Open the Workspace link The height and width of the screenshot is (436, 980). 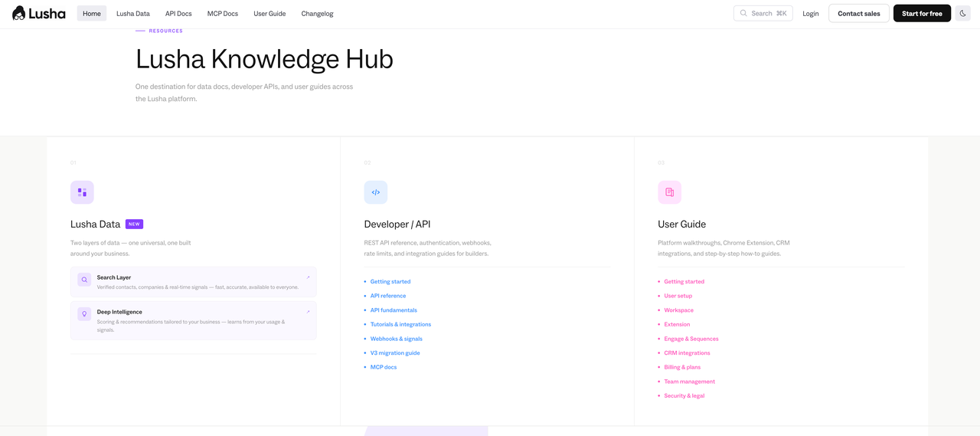click(679, 310)
